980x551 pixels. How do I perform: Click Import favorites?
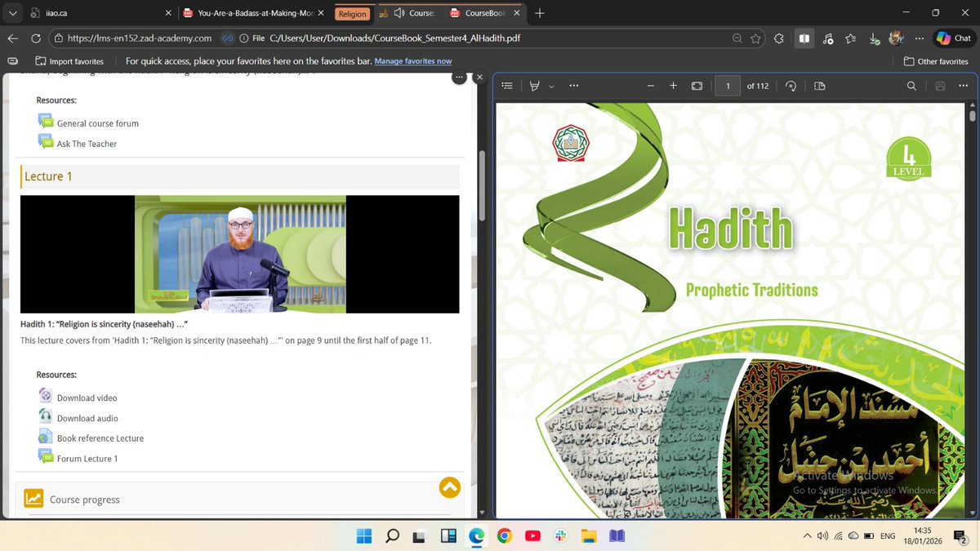pyautogui.click(x=69, y=61)
